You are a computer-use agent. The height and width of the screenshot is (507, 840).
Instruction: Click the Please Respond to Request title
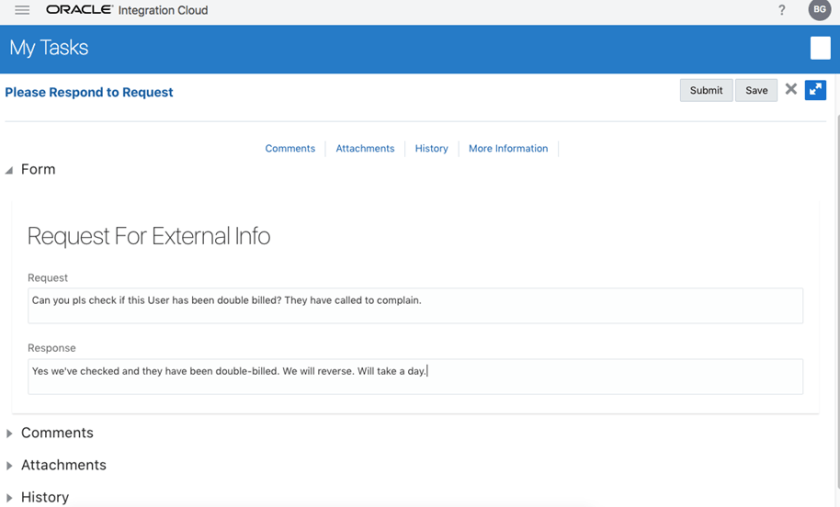(x=89, y=92)
